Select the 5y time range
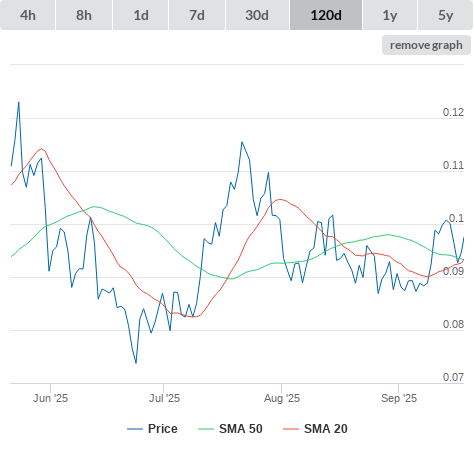The height and width of the screenshot is (455, 474). point(446,15)
